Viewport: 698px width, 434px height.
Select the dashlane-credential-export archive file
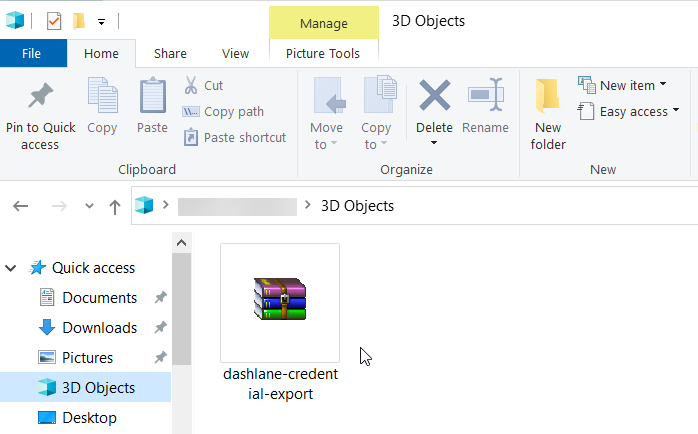click(280, 323)
